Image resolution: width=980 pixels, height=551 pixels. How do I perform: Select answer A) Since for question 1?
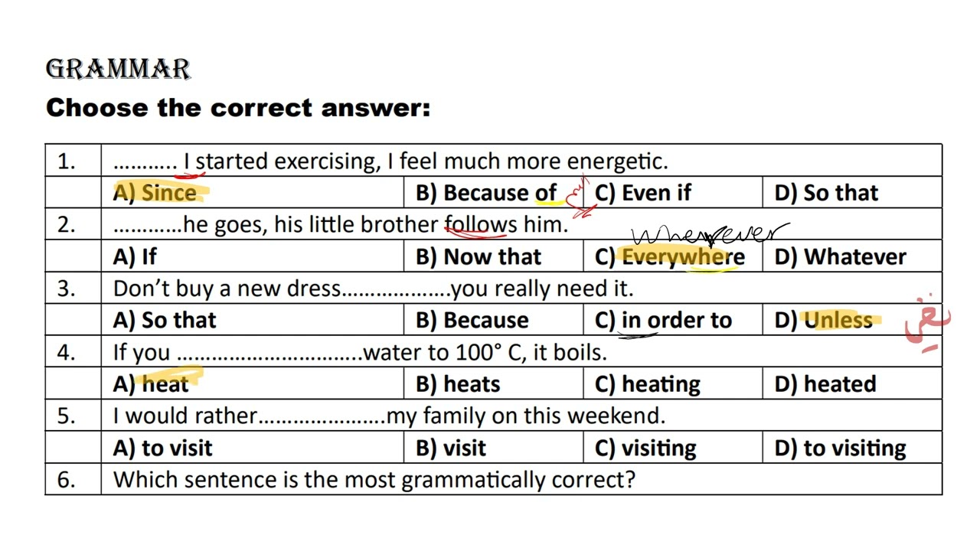(x=155, y=193)
